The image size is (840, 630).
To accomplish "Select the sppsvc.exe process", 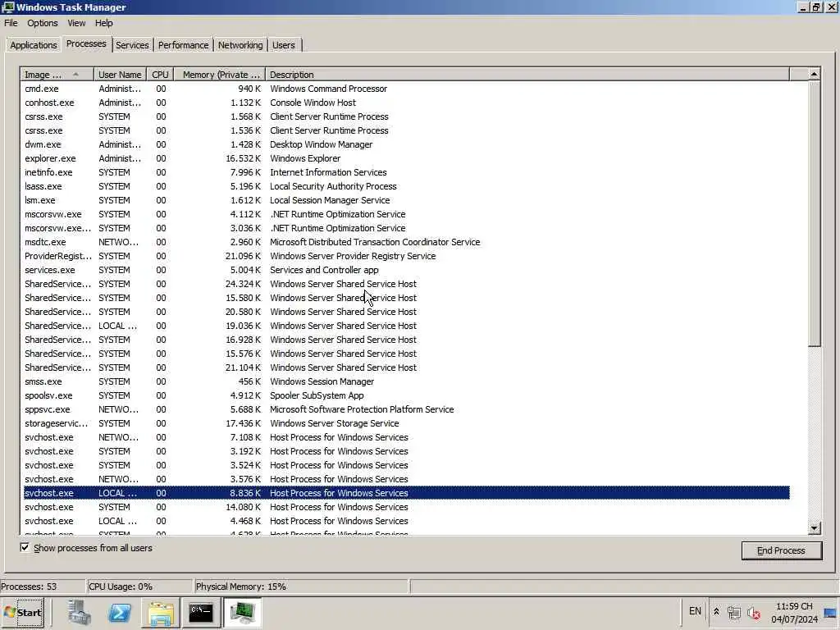I will [x=406, y=409].
